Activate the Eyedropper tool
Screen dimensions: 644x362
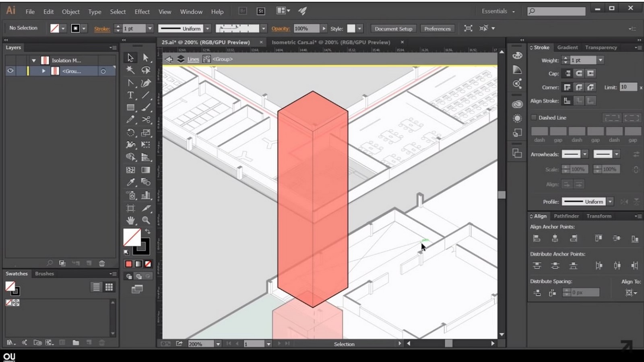click(130, 182)
